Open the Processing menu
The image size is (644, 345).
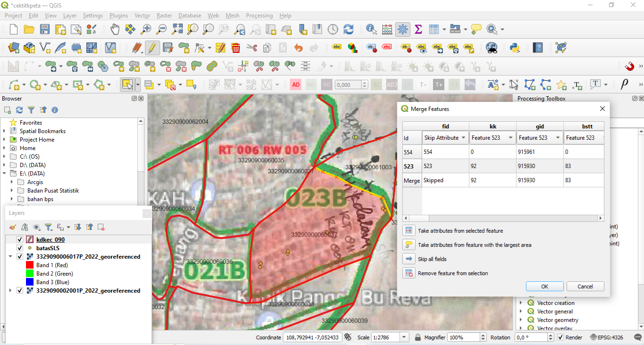(259, 16)
